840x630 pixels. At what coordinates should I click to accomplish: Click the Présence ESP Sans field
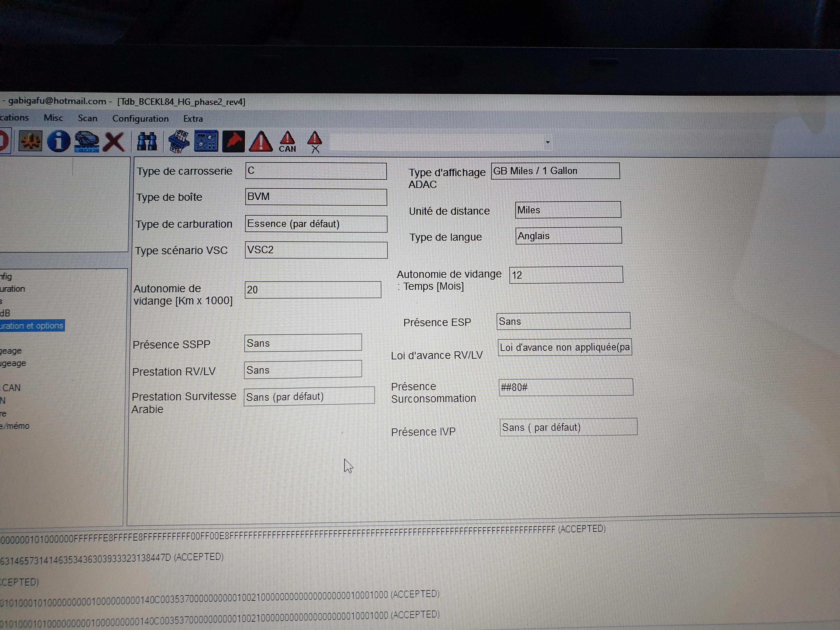[564, 321]
